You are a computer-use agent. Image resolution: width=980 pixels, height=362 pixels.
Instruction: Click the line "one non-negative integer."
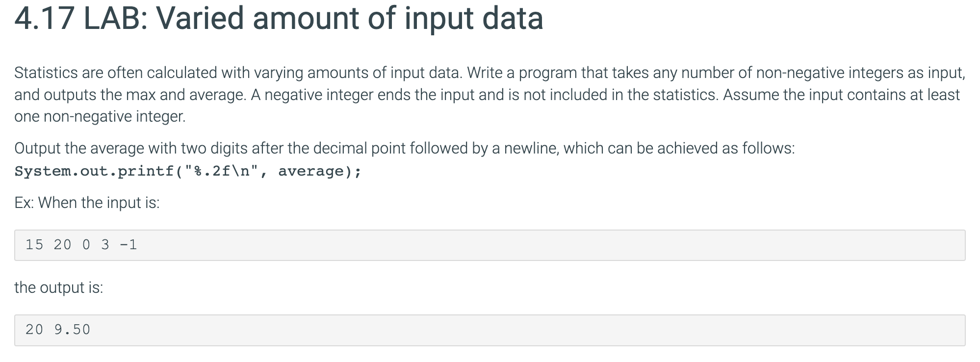tap(100, 117)
